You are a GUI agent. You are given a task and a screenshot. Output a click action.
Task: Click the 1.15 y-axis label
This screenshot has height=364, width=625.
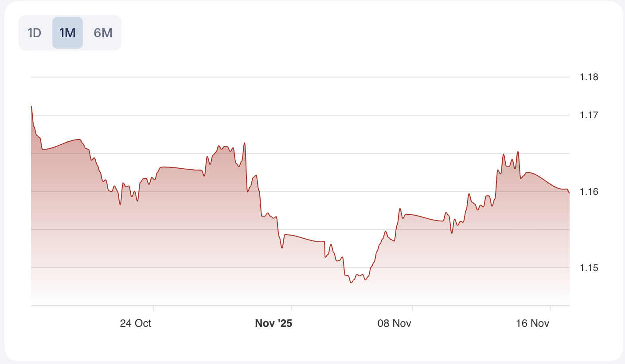pos(589,268)
